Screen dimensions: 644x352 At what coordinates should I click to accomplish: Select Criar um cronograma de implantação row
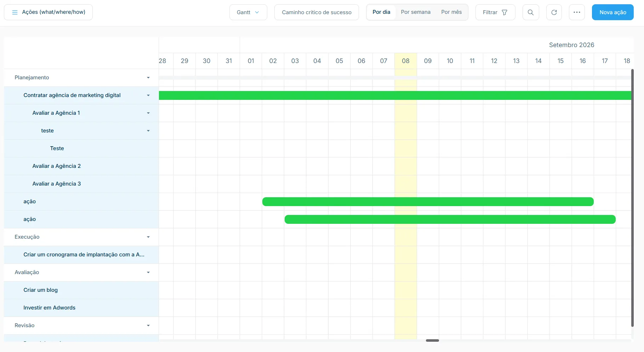(x=81, y=255)
